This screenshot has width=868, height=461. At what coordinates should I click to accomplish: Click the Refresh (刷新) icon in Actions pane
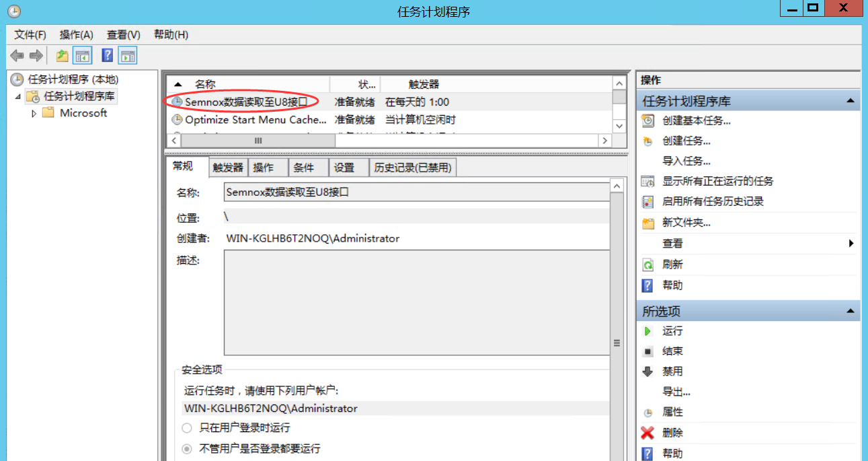(647, 264)
